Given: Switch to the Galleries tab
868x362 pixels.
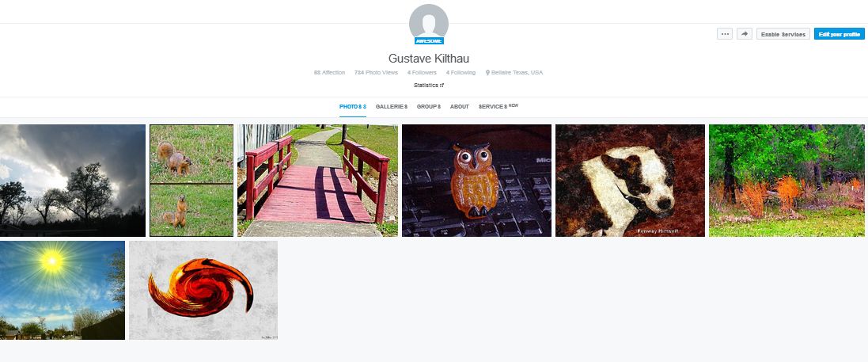Looking at the screenshot, I should pyautogui.click(x=392, y=106).
